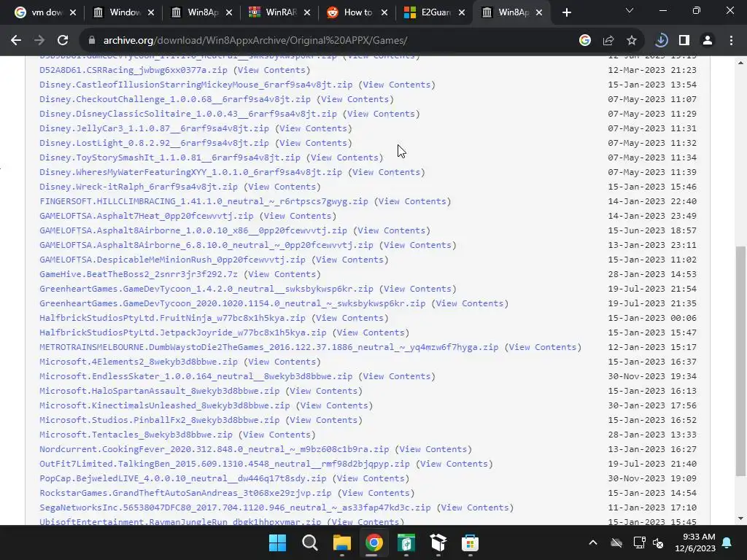View Contents of GAMELOFTSA.Asphalt7Heat zip
The width and height of the screenshot is (747, 560).
point(298,216)
